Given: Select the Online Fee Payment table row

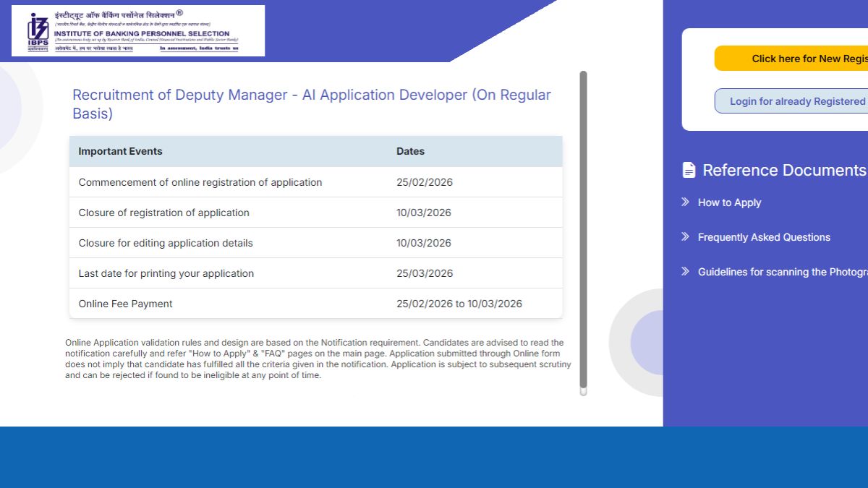Looking at the screenshot, I should [316, 303].
